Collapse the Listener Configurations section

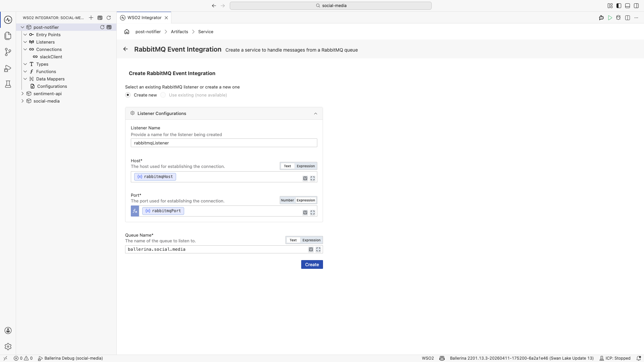[316, 114]
